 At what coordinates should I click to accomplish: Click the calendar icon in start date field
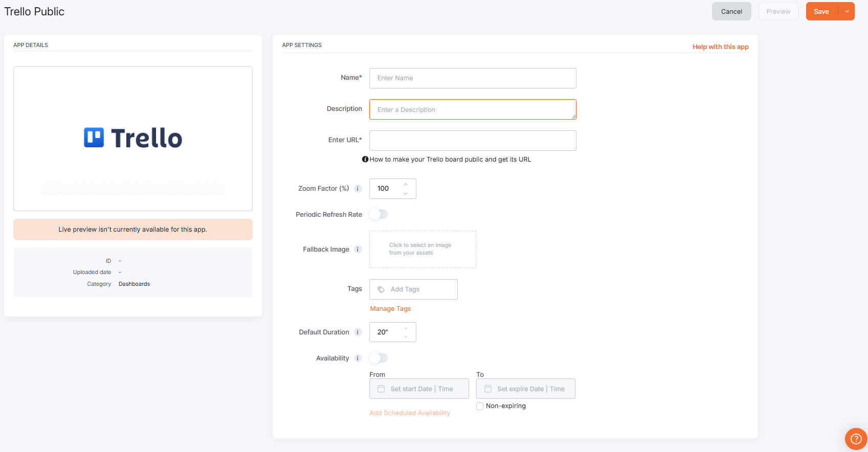[381, 389]
